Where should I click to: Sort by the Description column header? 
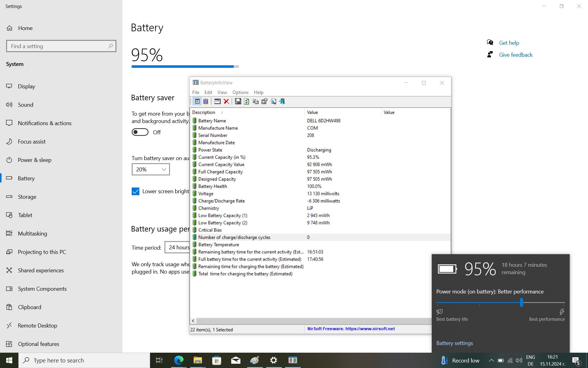pyautogui.click(x=247, y=112)
